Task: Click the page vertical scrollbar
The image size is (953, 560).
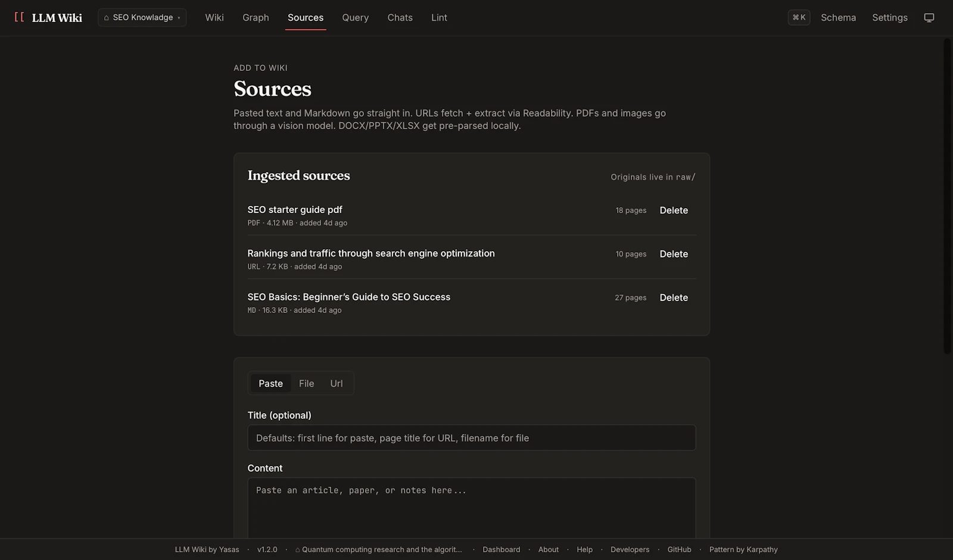Action: pyautogui.click(x=947, y=196)
